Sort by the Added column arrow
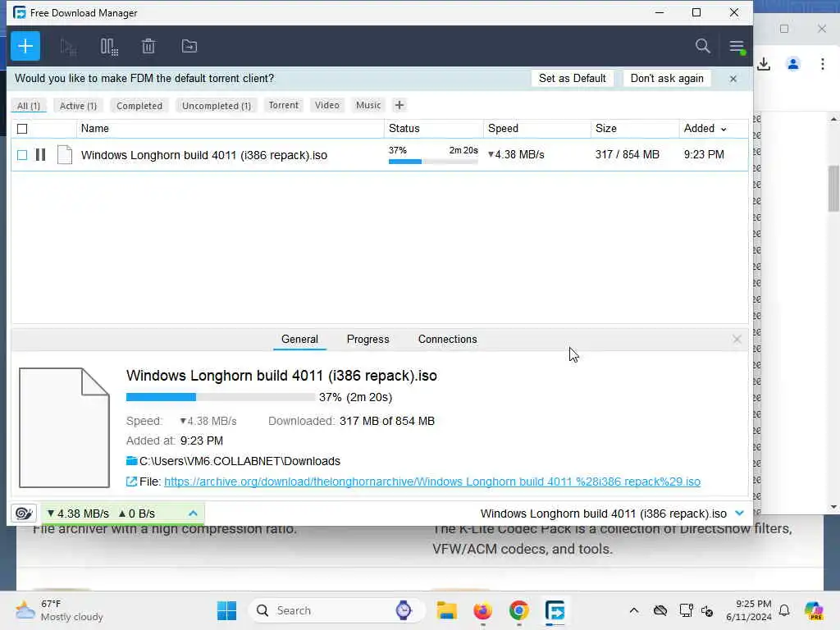 724,129
